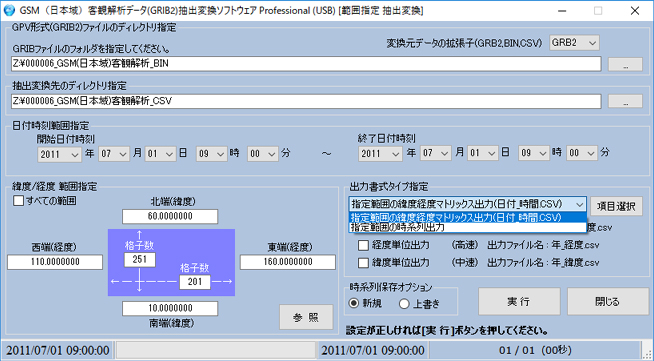
Task: Select the 新規 radio button
Action: pos(354,303)
